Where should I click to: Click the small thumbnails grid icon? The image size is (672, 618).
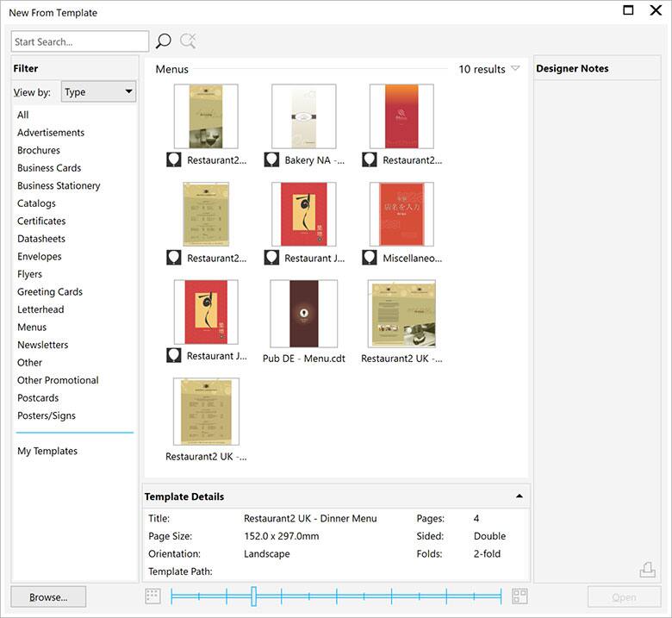153,596
